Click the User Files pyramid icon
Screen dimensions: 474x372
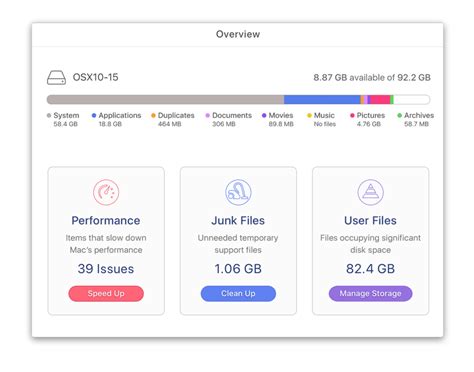pos(370,192)
